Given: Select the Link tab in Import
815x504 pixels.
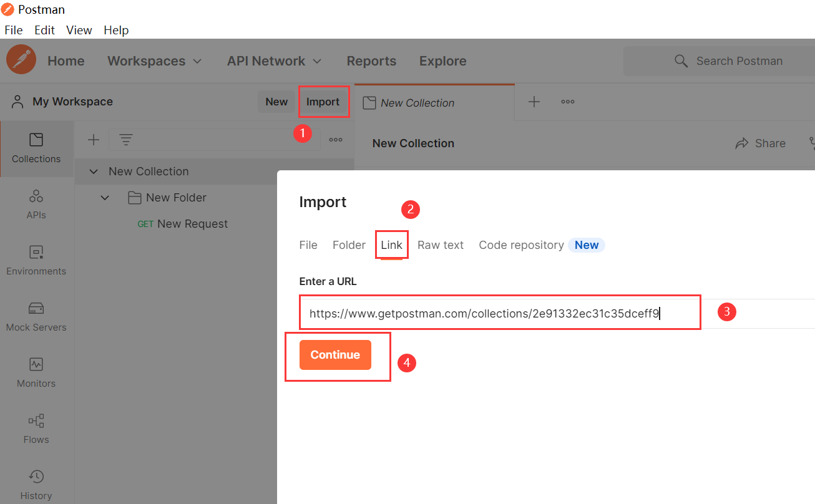Looking at the screenshot, I should tap(392, 245).
